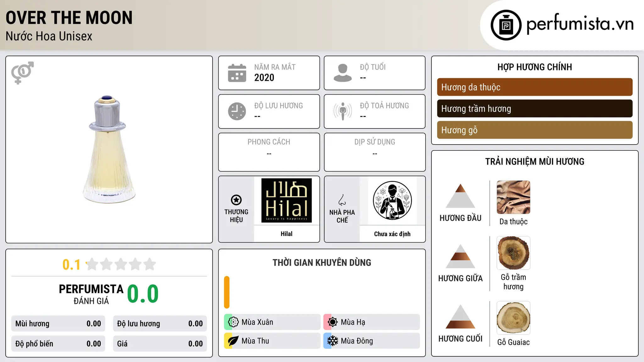Viewport: 644px width, 362px height.
Task: Click the orange recommended-time bar
Action: (x=227, y=292)
